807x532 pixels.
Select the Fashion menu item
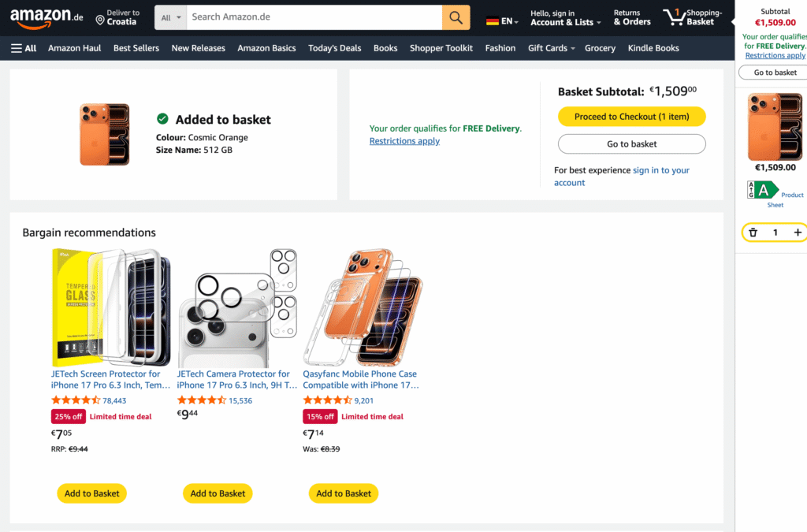pyautogui.click(x=500, y=47)
